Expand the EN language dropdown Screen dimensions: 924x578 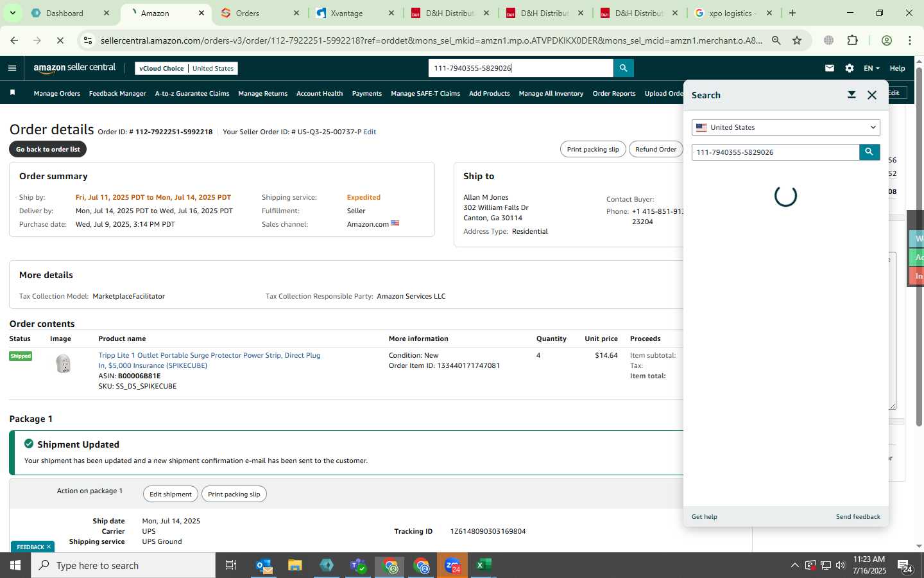[x=871, y=68]
